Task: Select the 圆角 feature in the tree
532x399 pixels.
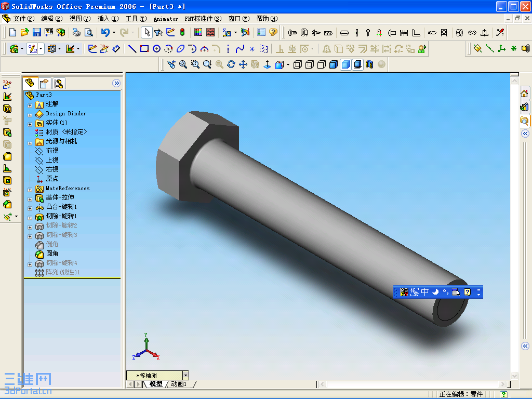Action: (x=52, y=254)
